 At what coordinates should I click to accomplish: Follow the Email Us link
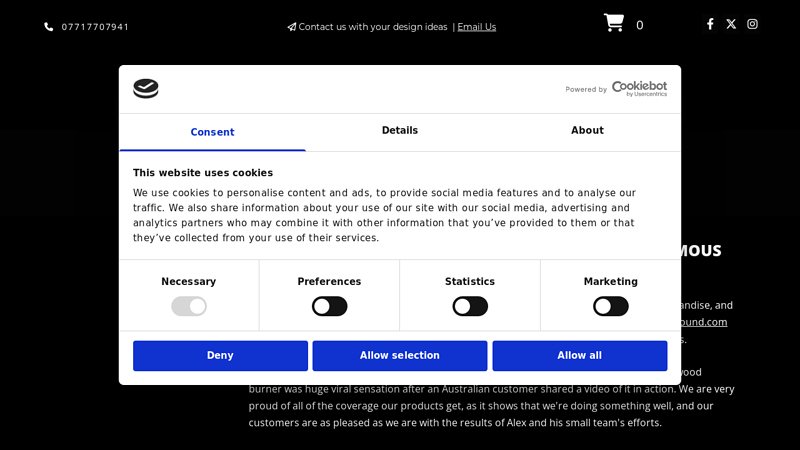[477, 27]
